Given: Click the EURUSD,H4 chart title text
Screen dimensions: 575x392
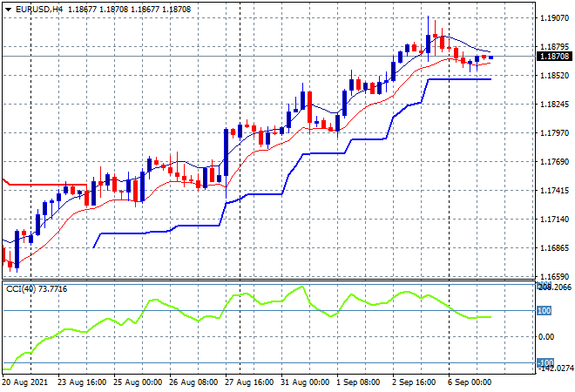Looking at the screenshot, I should tap(39, 10).
